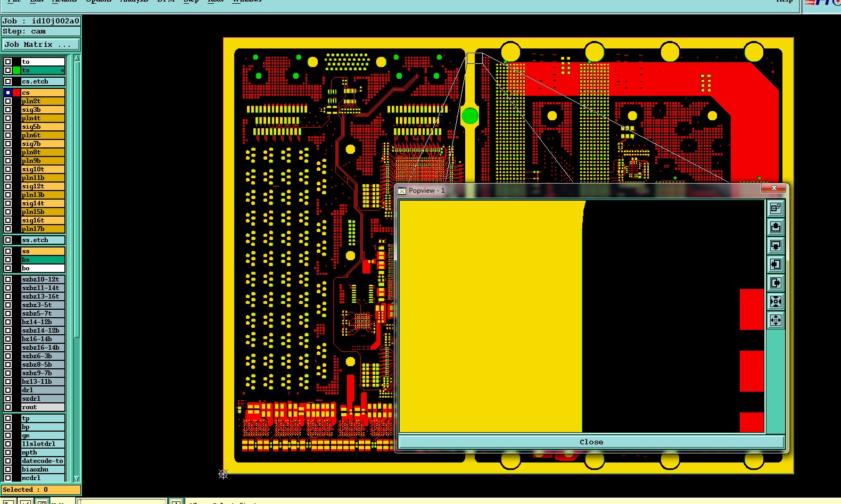Image resolution: width=841 pixels, height=504 pixels.
Task: Select the bs layer row
Action: 43,260
